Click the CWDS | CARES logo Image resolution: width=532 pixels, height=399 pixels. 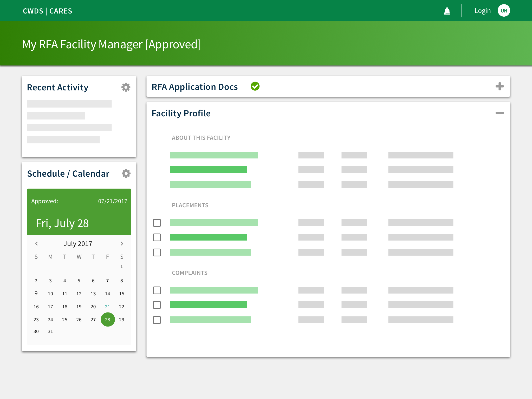(47, 11)
